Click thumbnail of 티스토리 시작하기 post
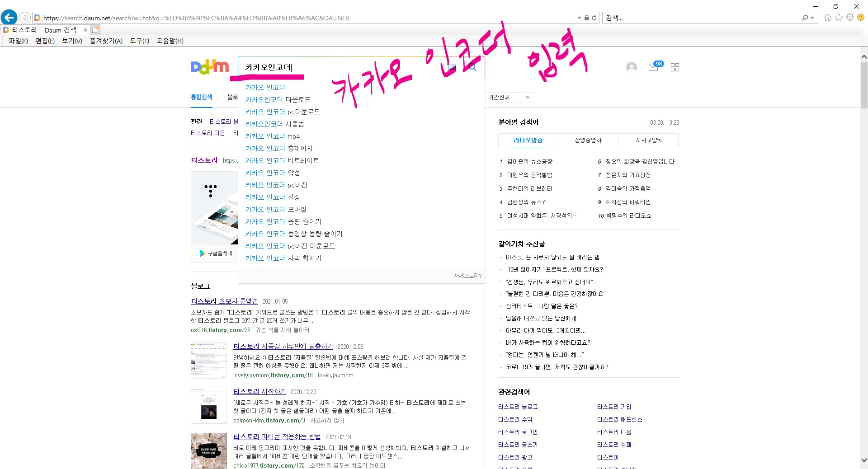 pyautogui.click(x=209, y=405)
